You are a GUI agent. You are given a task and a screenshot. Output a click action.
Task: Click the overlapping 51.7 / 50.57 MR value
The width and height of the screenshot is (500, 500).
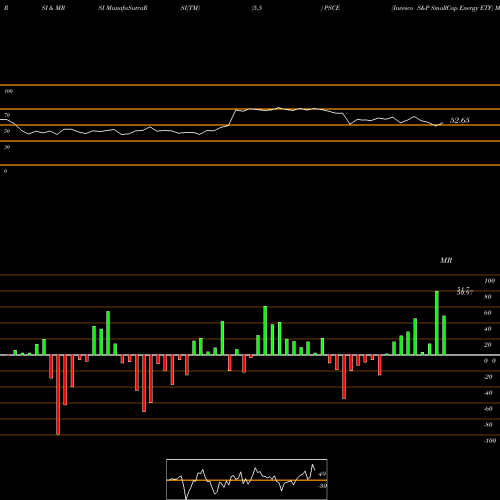pyautogui.click(x=465, y=291)
